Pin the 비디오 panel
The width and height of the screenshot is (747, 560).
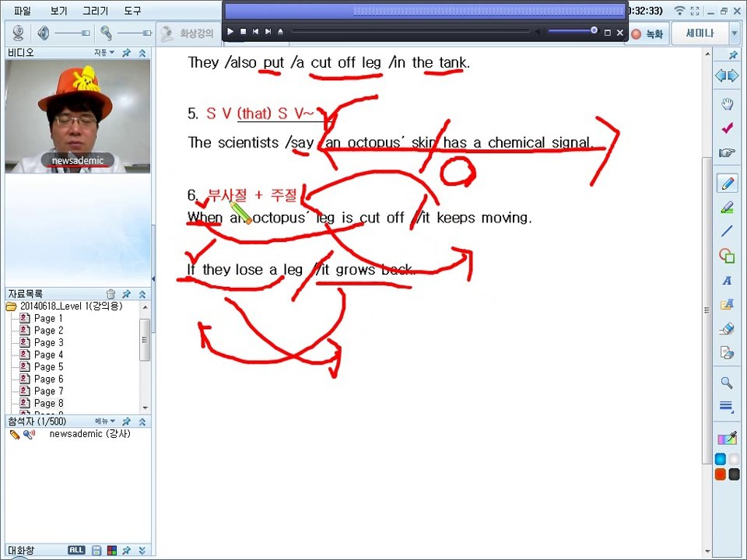click(126, 53)
